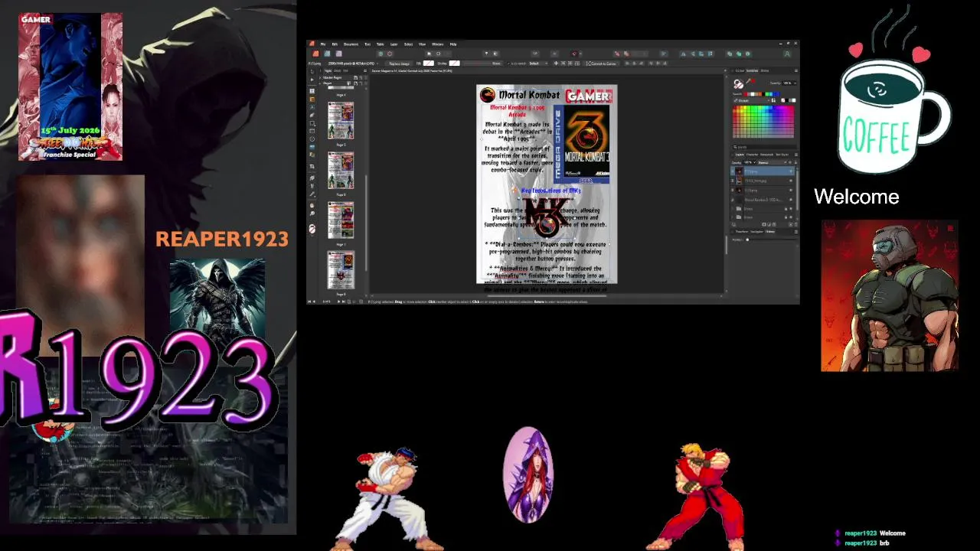
Task: Click the swatches search field
Action: tap(764, 147)
